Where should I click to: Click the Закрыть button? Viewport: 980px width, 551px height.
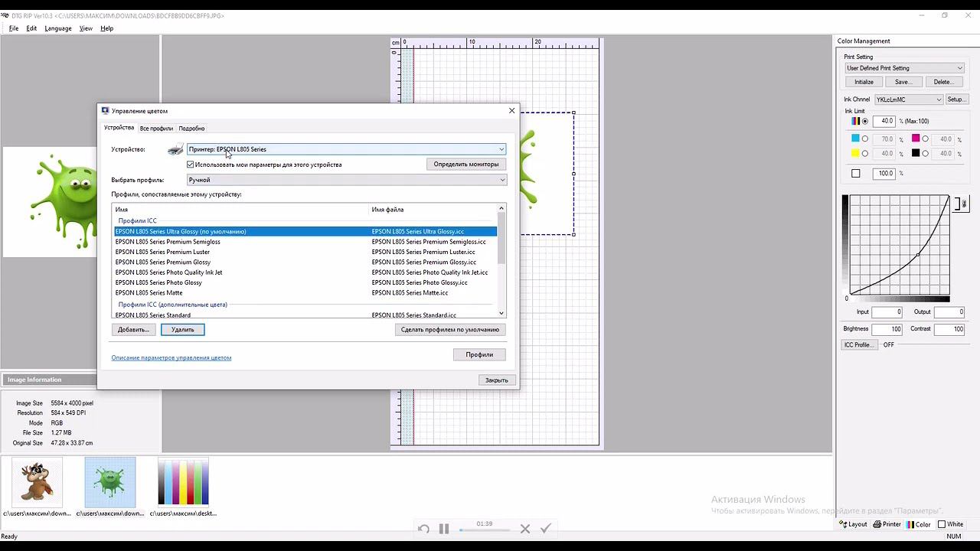[x=496, y=380]
